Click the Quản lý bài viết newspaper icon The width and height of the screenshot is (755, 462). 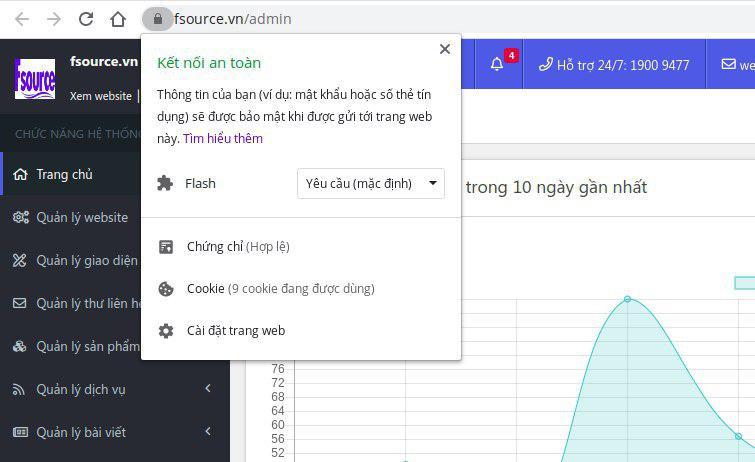20,432
